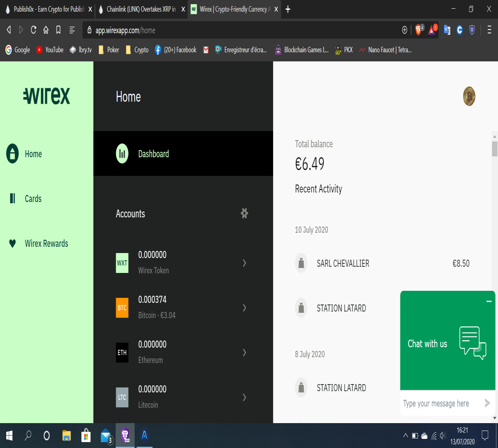Open the blue C extension icon
Viewport: 498px width, 448px height.
[459, 30]
